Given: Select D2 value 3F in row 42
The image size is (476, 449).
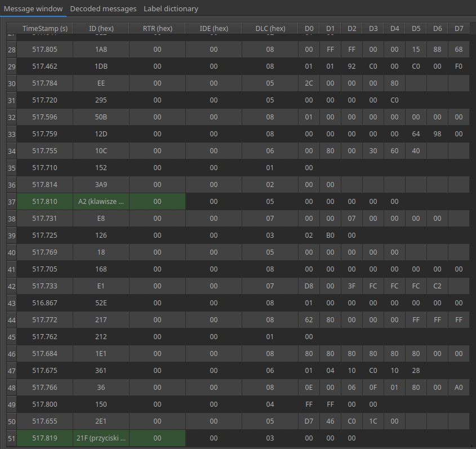Looking at the screenshot, I should click(352, 286).
